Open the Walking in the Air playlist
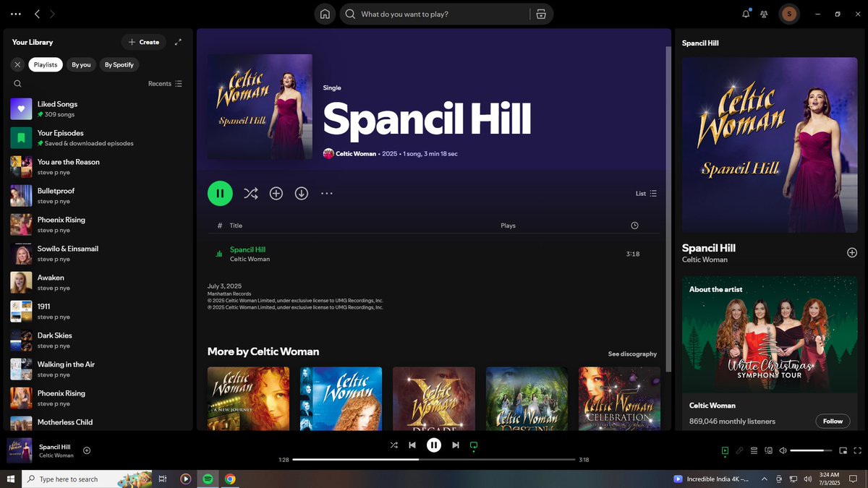868x488 pixels. click(98, 369)
